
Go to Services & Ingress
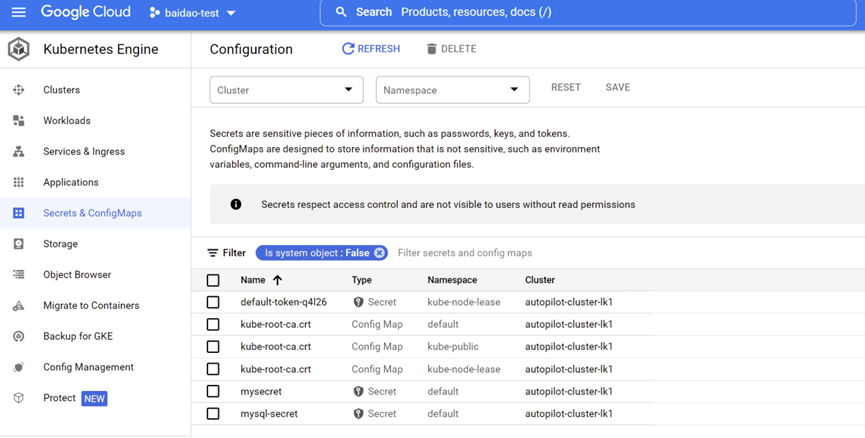[84, 152]
